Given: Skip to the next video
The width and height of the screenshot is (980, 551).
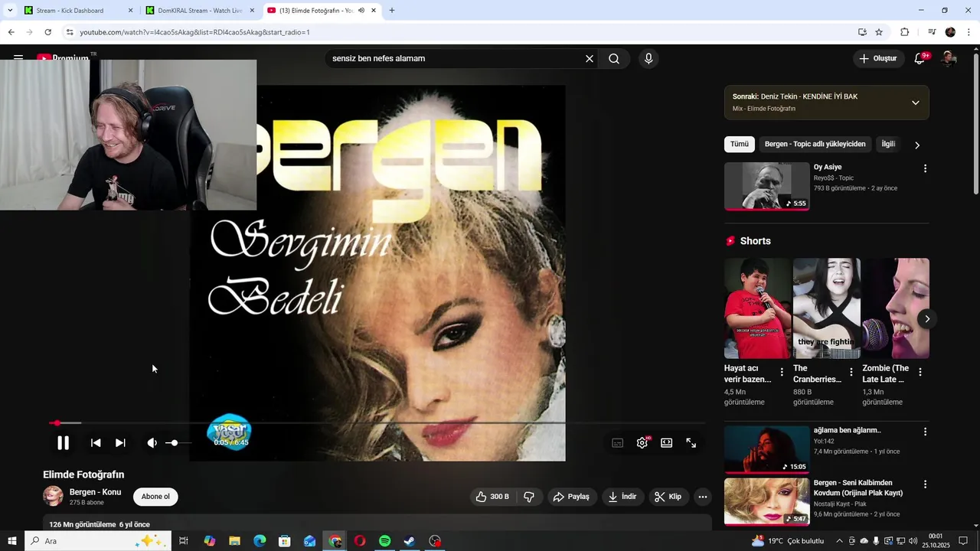Looking at the screenshot, I should coord(120,442).
